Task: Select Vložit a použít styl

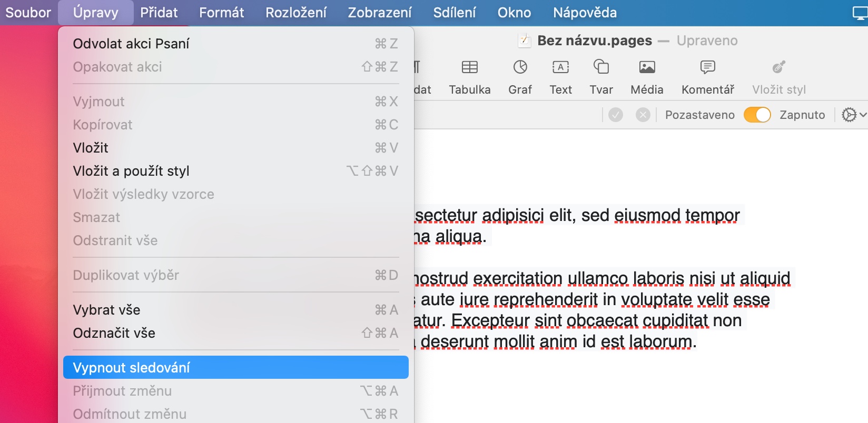Action: pyautogui.click(x=236, y=171)
